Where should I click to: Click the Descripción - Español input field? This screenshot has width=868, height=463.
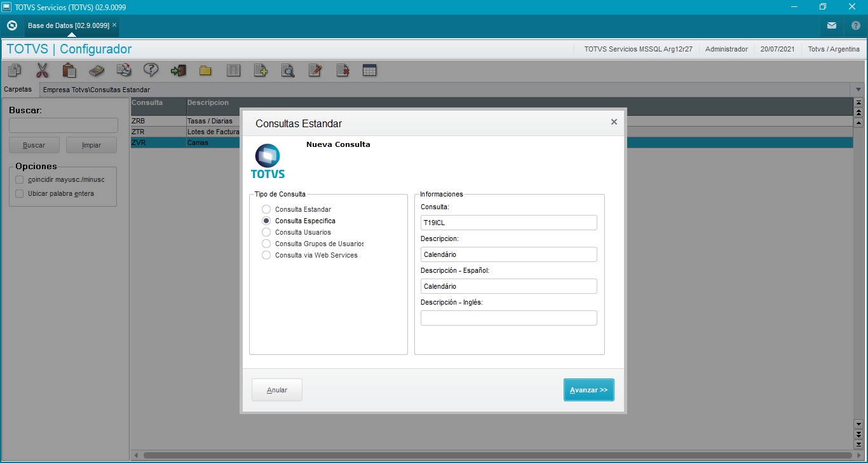click(x=509, y=286)
